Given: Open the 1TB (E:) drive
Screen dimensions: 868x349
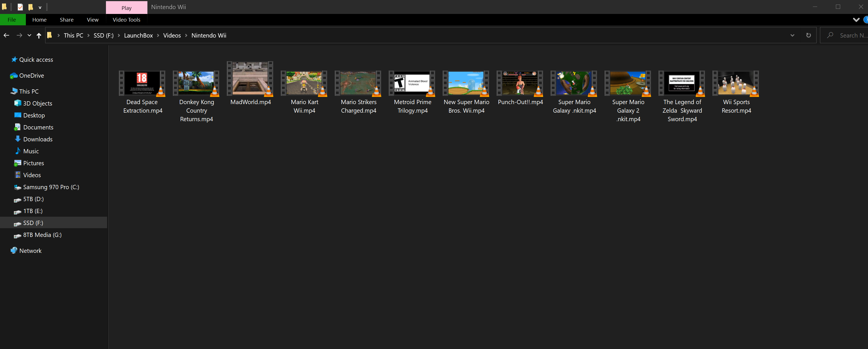Looking at the screenshot, I should coord(28,211).
